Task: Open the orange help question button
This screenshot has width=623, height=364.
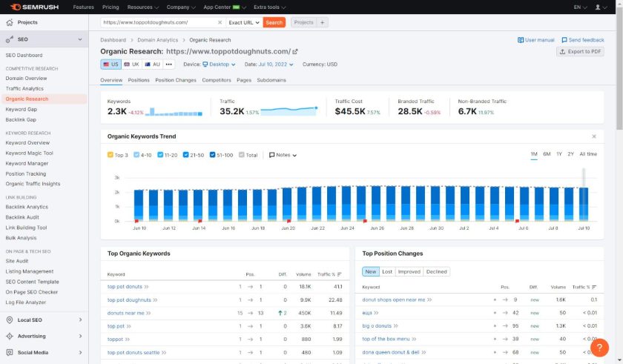Action: click(599, 348)
